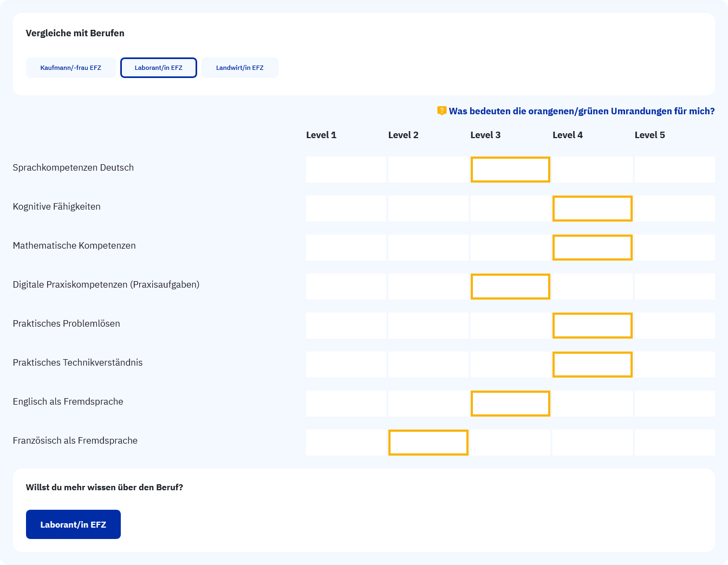Select the Laborant/in EFZ comparison tab
This screenshot has width=728, height=565.
[x=159, y=68]
